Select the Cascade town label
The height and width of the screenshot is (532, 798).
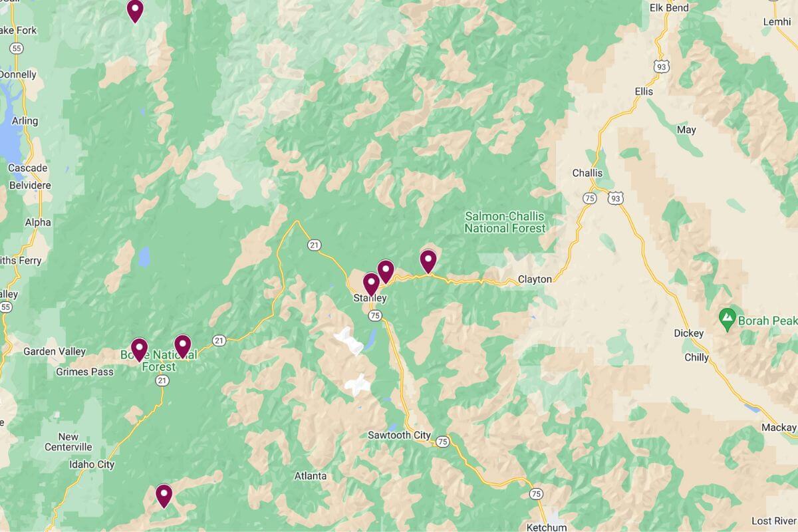tap(27, 168)
